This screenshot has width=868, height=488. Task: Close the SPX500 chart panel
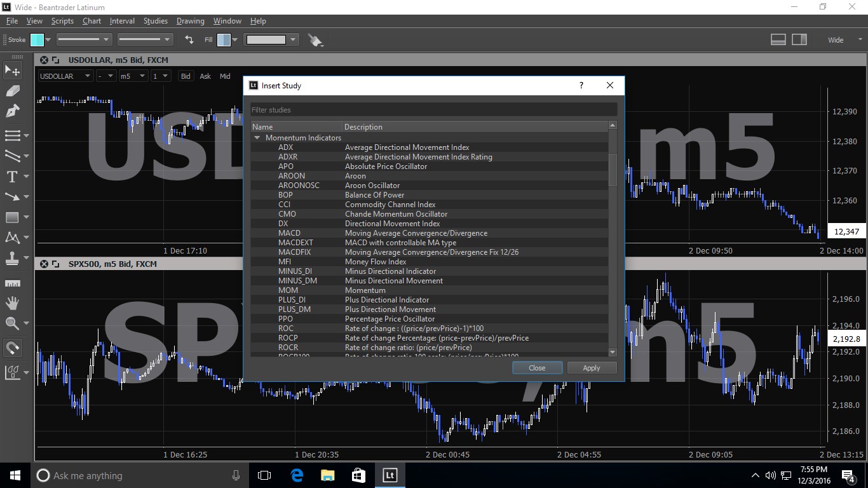(x=44, y=264)
